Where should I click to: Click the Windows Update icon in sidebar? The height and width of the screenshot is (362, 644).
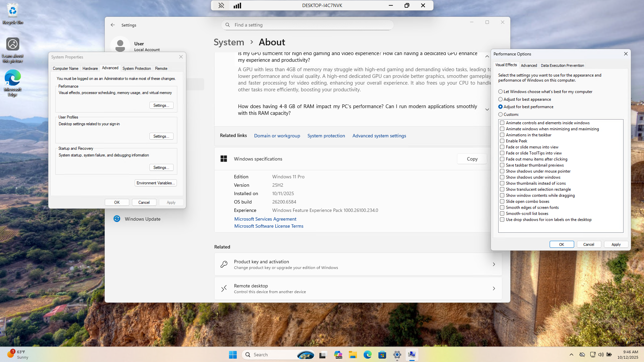point(117,219)
